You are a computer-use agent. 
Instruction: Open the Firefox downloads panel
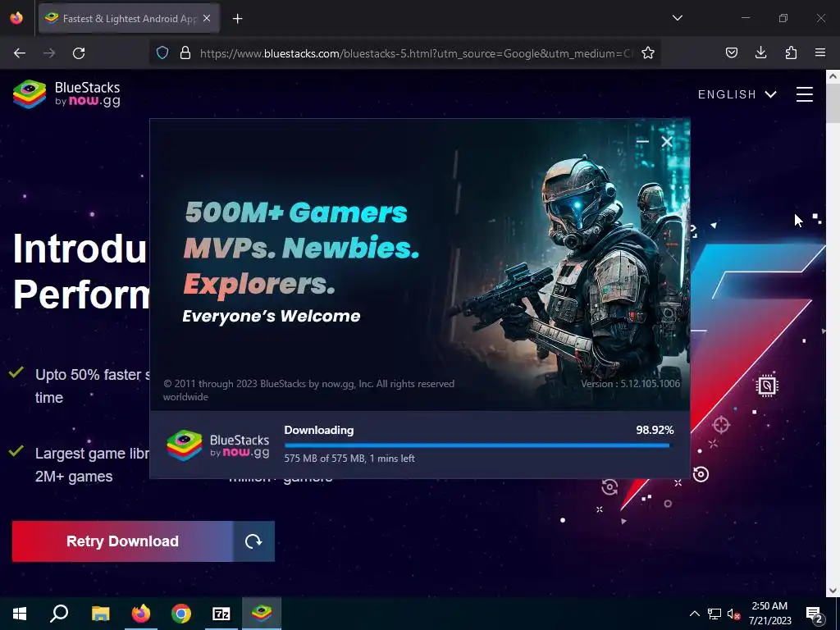tap(760, 52)
